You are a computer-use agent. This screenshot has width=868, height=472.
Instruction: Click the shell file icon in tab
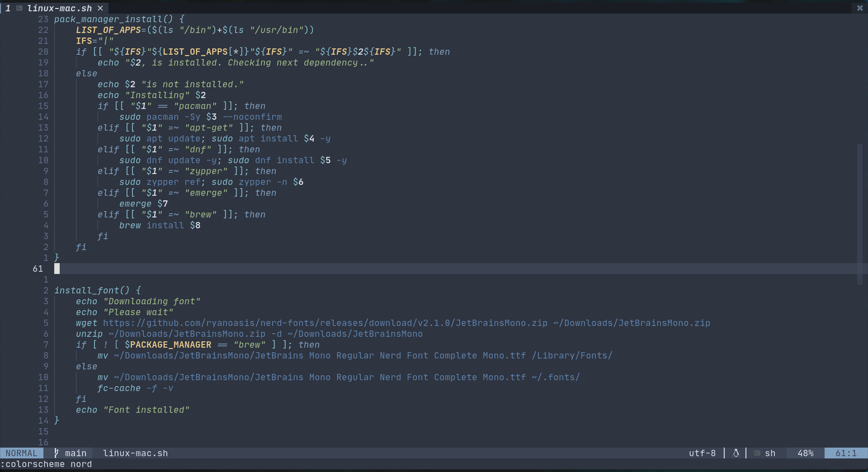pyautogui.click(x=19, y=8)
